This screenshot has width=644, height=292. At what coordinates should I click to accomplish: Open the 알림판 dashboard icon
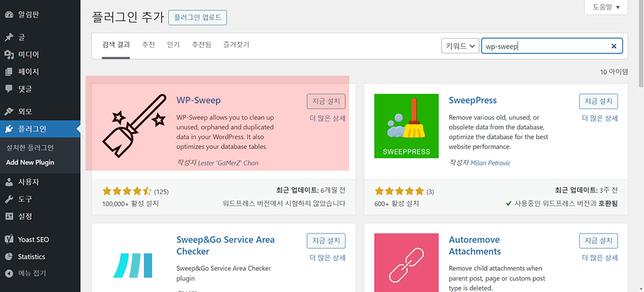point(9,15)
